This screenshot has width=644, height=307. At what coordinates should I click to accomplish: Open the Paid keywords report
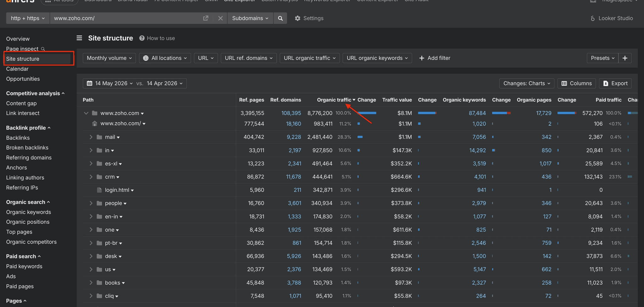(x=24, y=266)
